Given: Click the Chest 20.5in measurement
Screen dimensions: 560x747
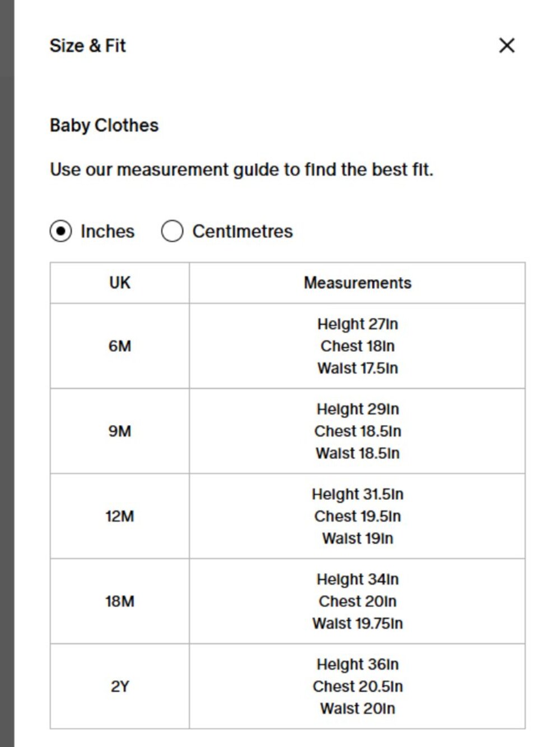Looking at the screenshot, I should click(357, 686).
